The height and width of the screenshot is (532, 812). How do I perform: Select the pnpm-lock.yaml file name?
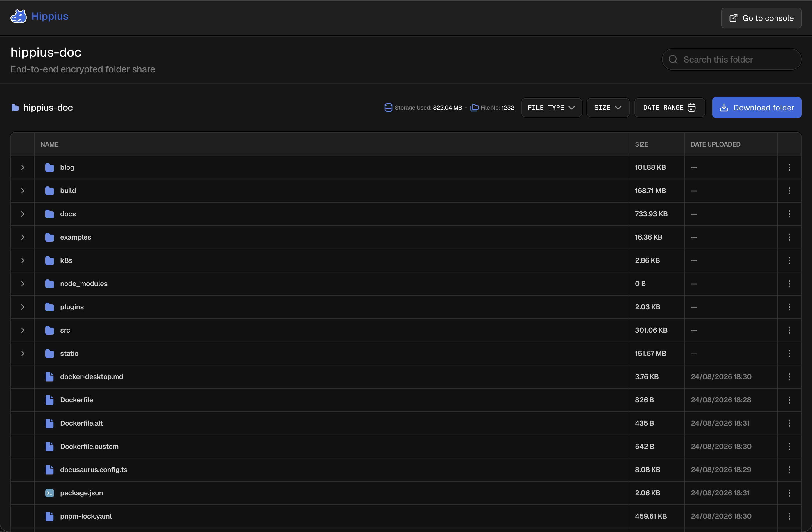(86, 516)
